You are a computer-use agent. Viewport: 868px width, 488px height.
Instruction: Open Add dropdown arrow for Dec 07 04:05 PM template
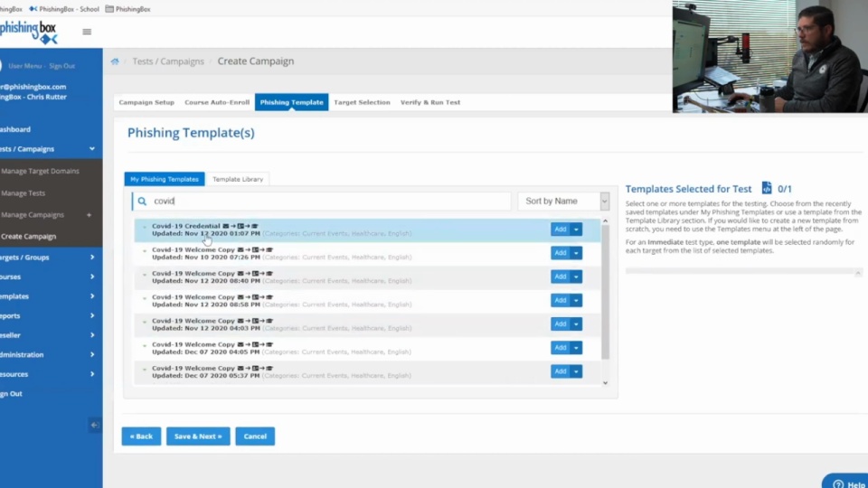coord(576,348)
